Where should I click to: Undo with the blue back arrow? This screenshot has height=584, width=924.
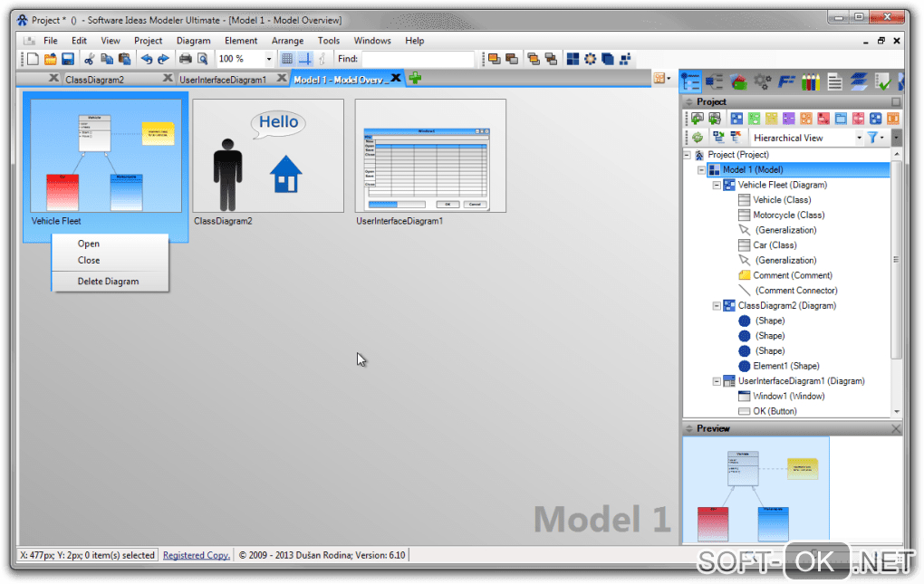click(146, 59)
